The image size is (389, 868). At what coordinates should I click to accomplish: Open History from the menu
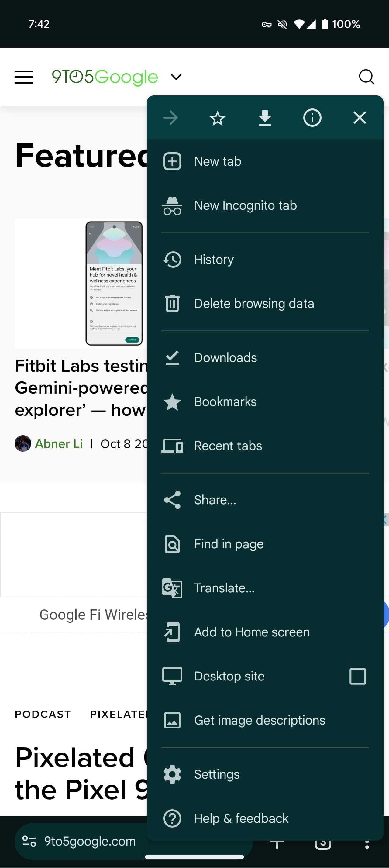(x=214, y=260)
